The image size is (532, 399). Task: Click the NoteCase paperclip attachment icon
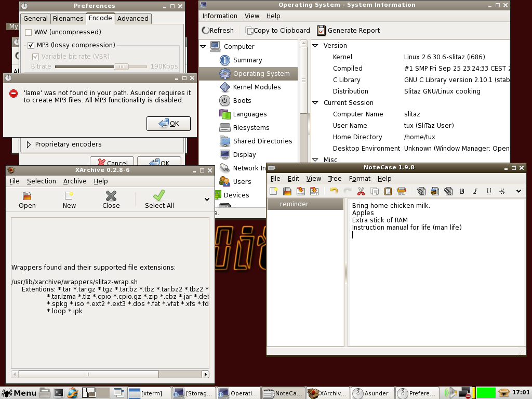[x=448, y=191]
